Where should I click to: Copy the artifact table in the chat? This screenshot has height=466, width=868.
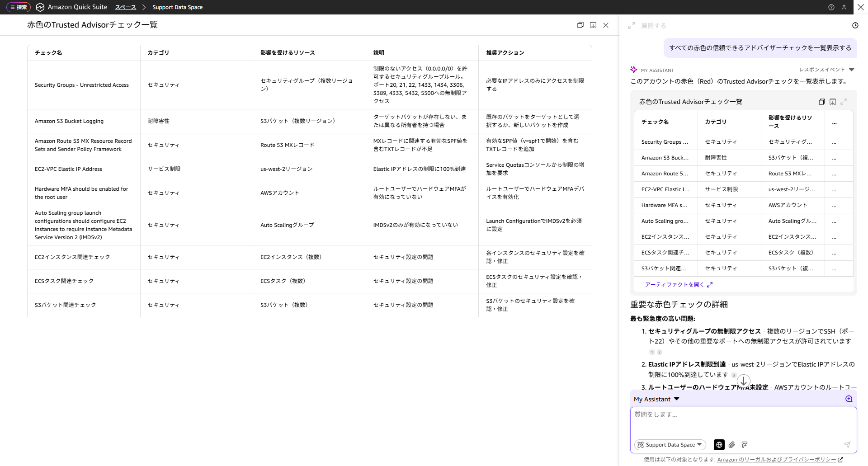click(822, 102)
